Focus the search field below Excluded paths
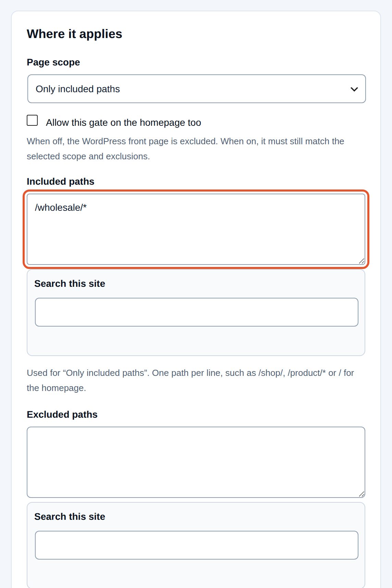Viewport: 392px width, 588px height. pos(196,545)
